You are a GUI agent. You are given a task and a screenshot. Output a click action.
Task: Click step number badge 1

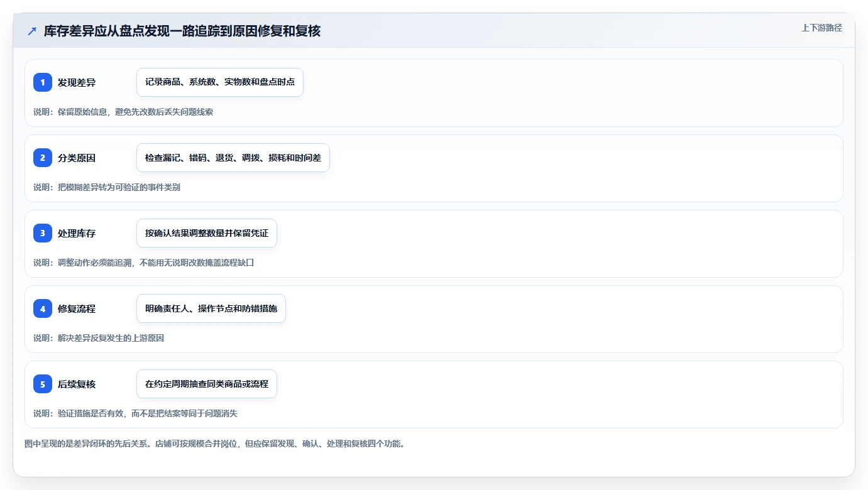(43, 82)
